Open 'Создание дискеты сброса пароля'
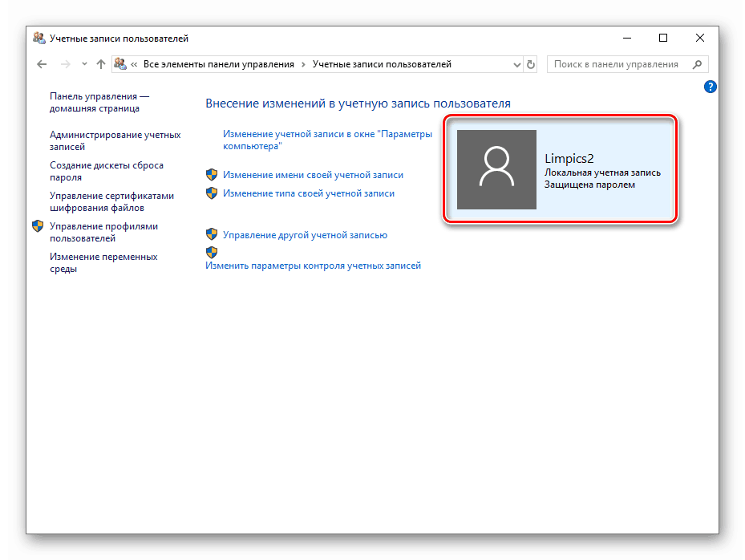Viewport: 745px width, 560px height. click(x=107, y=171)
